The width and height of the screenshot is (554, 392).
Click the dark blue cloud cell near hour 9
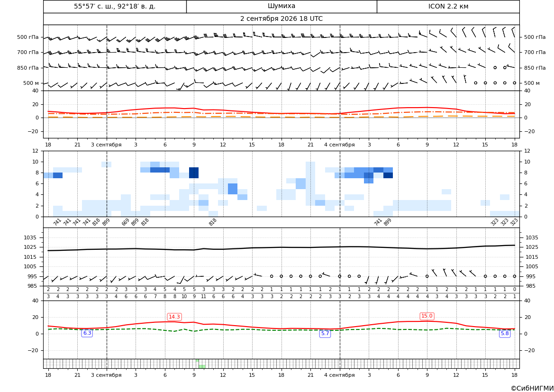tap(194, 173)
